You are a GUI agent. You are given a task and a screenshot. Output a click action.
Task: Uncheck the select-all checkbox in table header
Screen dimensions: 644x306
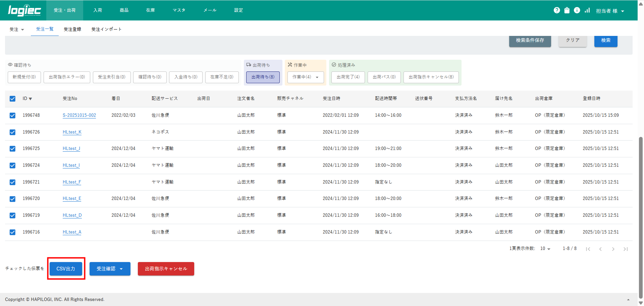(12, 99)
